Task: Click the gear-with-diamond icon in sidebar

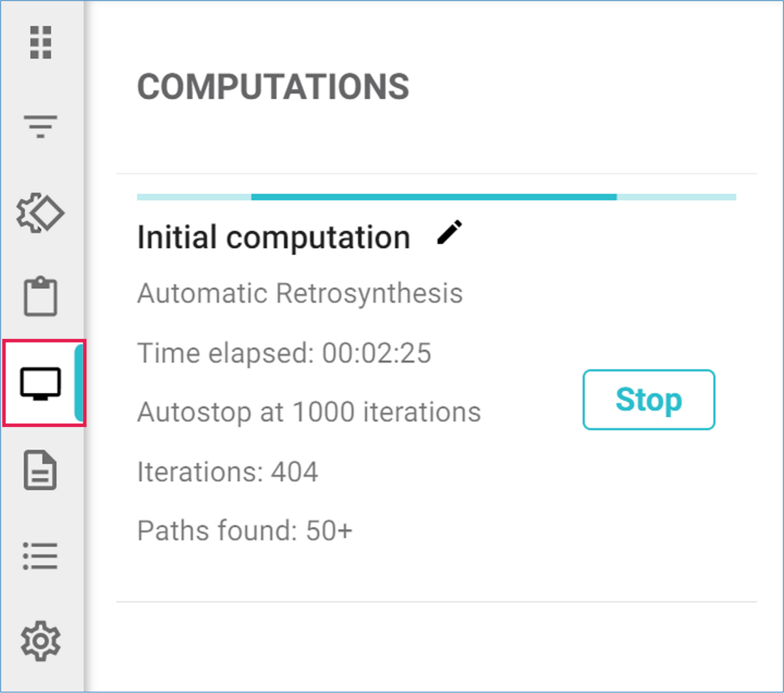Action: point(40,213)
